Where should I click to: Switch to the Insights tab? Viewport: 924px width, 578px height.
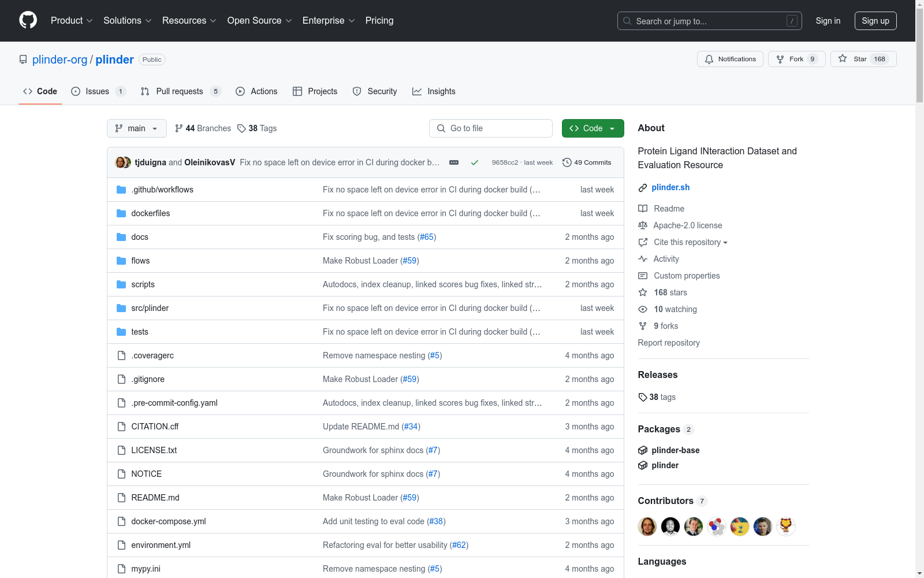(x=434, y=91)
